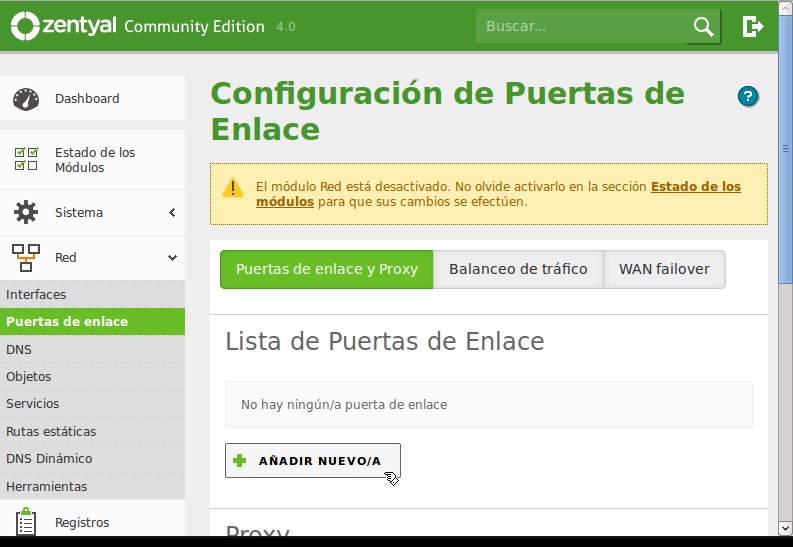
Task: Open Dashboard in sidebar
Action: coord(93,98)
